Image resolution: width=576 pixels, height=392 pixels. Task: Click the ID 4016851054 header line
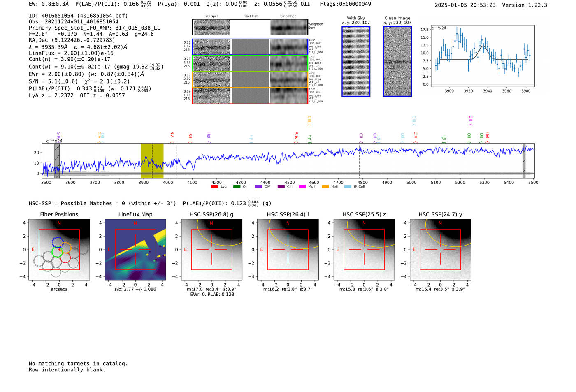78,16
